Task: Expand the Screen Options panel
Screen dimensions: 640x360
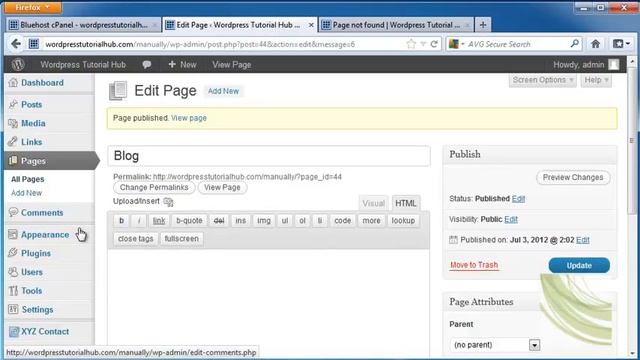Action: (542, 80)
